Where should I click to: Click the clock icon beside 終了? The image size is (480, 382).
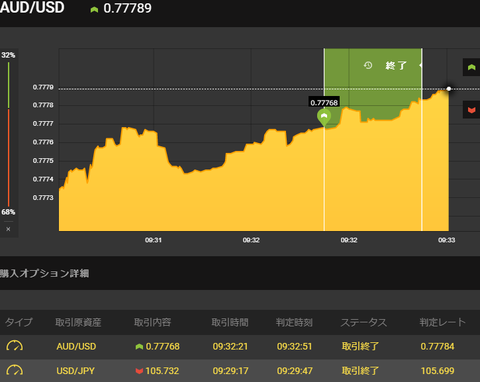click(x=368, y=65)
